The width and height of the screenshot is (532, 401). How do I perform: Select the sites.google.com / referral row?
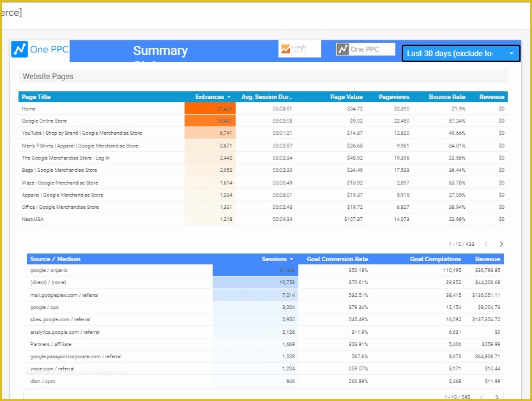click(x=265, y=319)
